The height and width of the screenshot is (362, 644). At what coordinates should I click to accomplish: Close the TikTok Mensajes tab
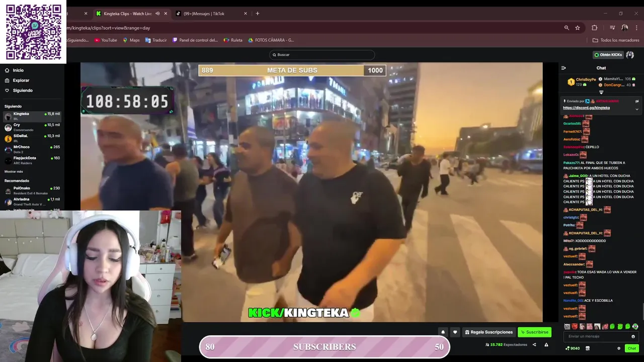[246, 14]
